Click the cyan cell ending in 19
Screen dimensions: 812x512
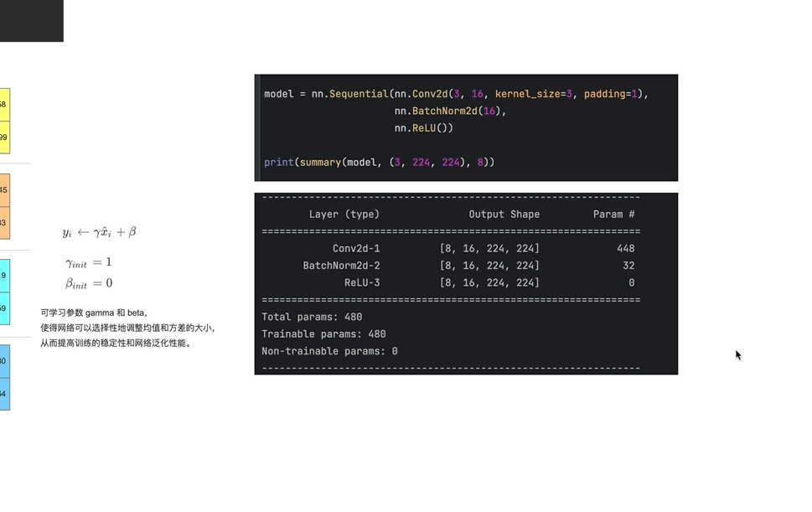pos(5,276)
